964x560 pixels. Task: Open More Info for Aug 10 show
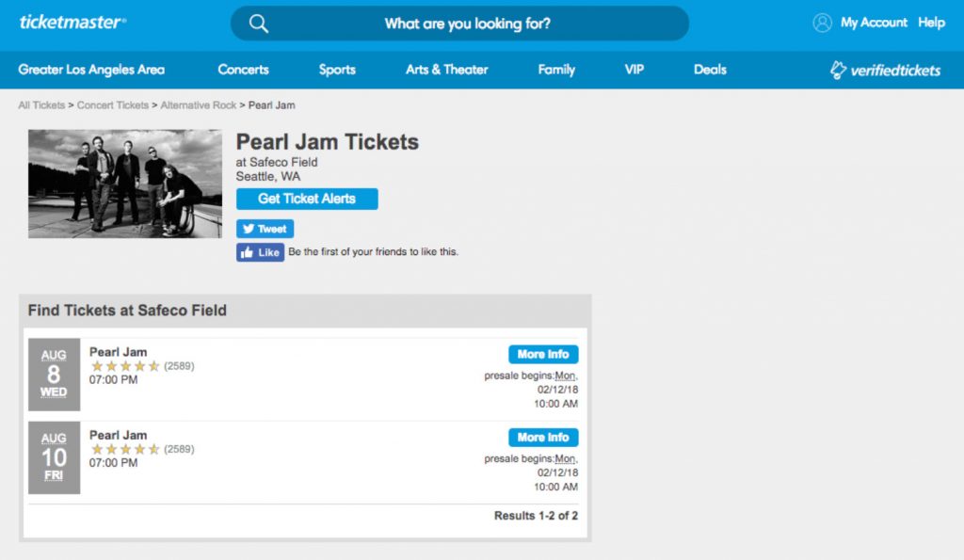[x=543, y=438]
